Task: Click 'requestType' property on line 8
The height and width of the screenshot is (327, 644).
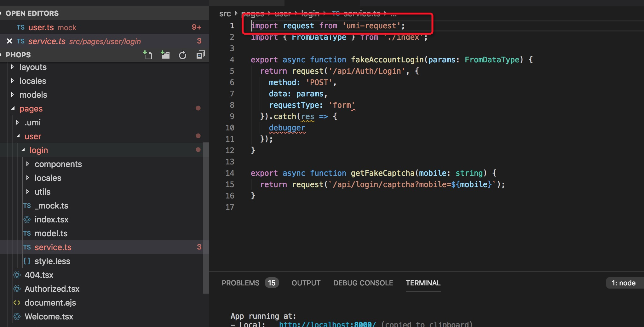Action: 294,105
